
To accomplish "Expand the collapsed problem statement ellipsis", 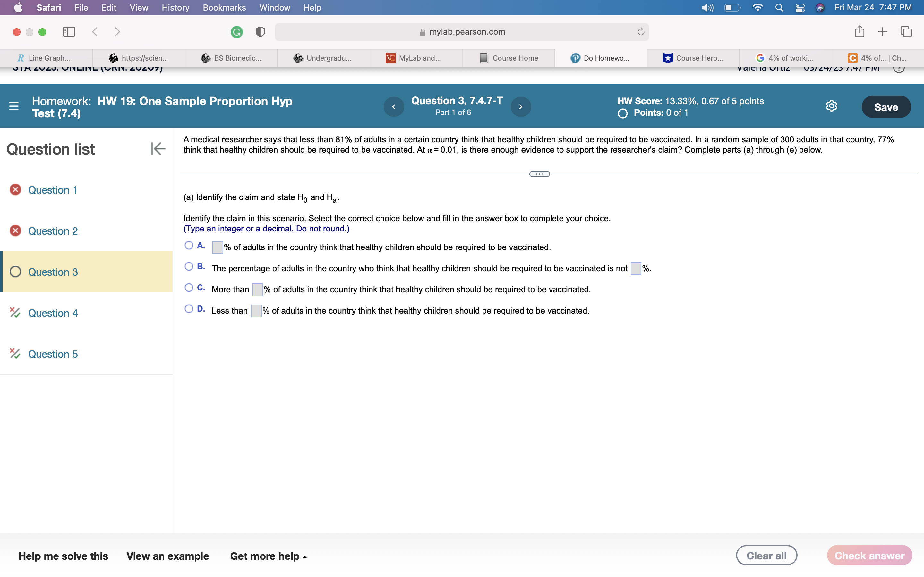I will pos(539,174).
